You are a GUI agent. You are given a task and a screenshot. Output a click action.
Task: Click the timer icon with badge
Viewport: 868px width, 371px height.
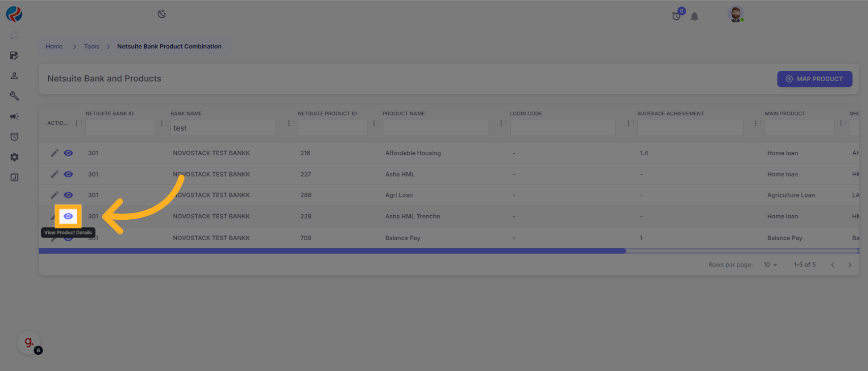point(676,16)
